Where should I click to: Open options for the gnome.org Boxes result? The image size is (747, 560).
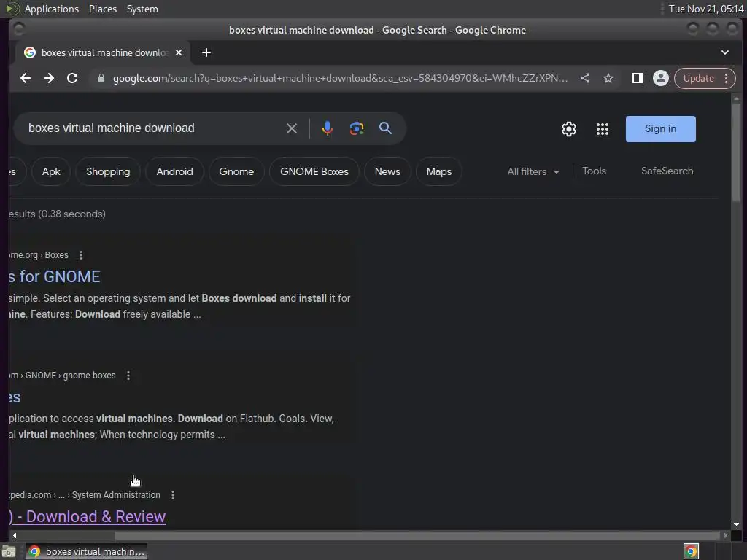[x=81, y=255]
